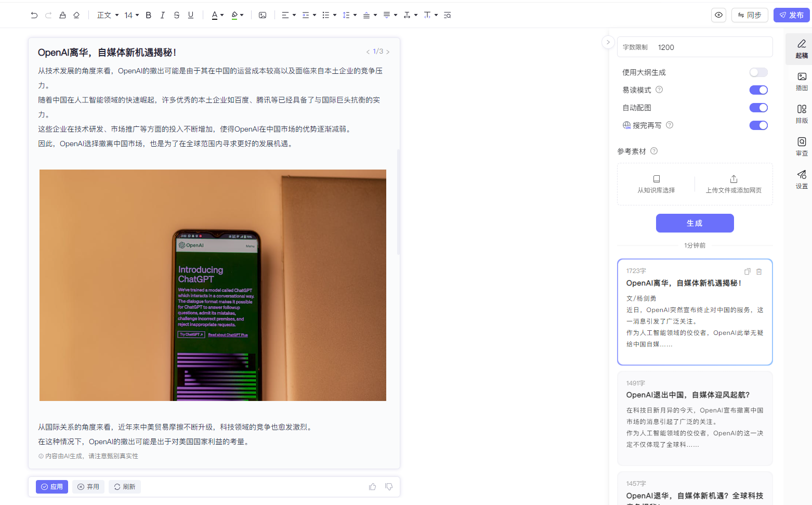Open the 正文 paragraph style dropdown
This screenshot has height=505, width=812.
pos(108,15)
